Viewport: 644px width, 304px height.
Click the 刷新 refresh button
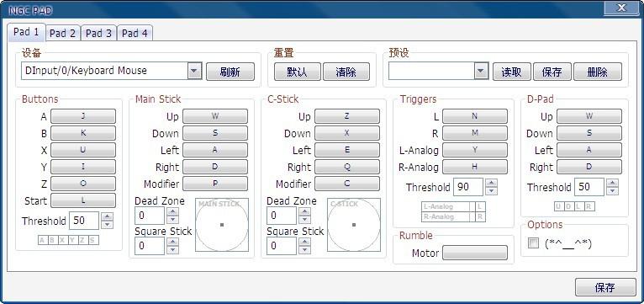[230, 72]
